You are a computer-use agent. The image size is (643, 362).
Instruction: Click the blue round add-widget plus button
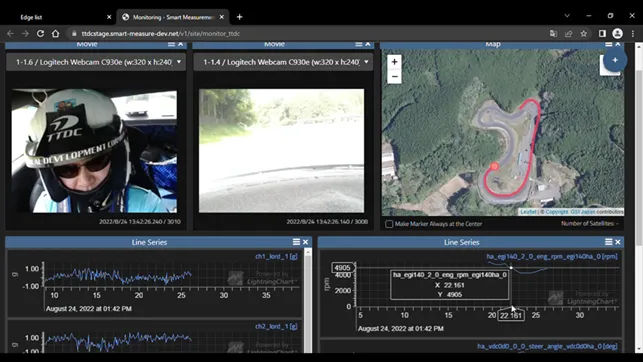pyautogui.click(x=615, y=60)
